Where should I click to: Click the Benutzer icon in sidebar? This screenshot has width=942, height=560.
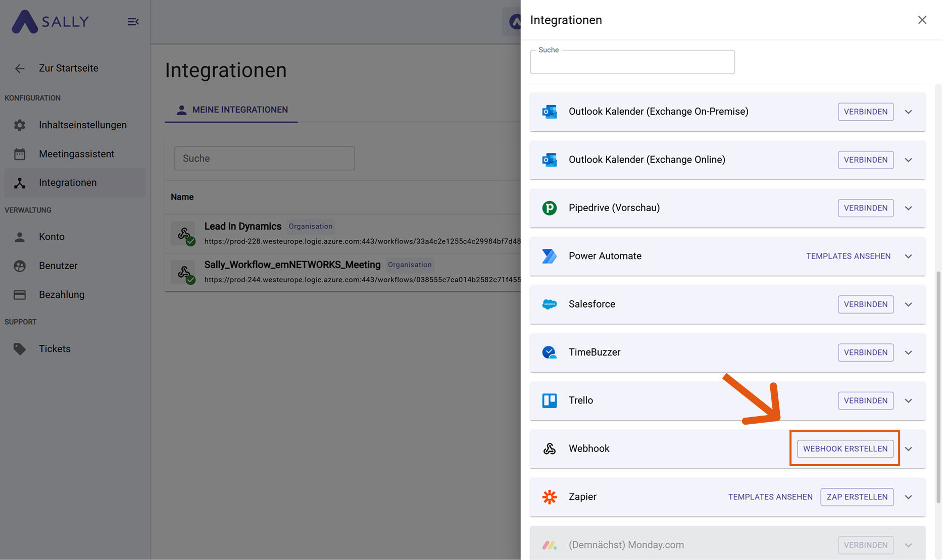click(20, 266)
